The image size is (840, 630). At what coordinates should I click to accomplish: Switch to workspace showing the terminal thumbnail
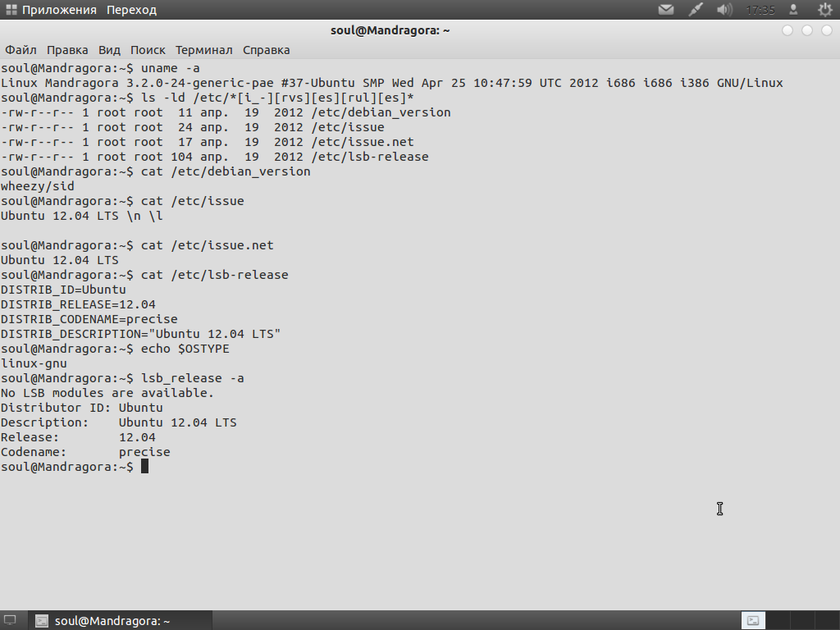753,620
